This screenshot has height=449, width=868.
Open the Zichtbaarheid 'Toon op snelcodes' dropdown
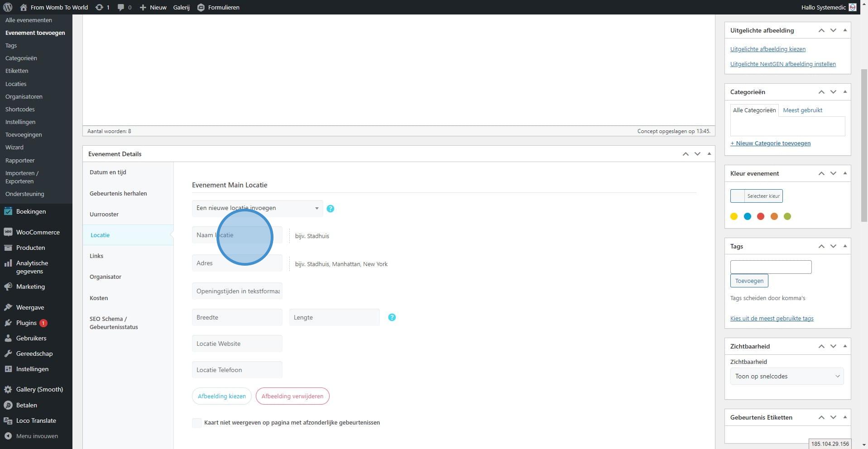pos(786,376)
